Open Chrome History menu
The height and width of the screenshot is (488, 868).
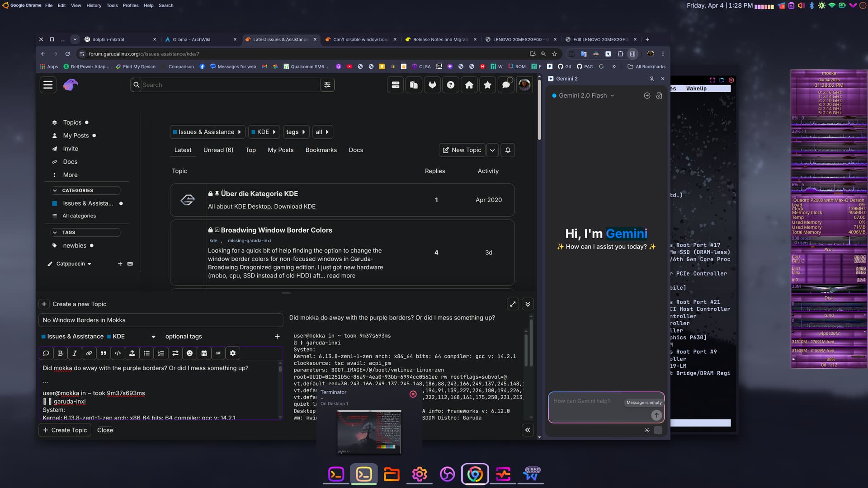tap(94, 5)
